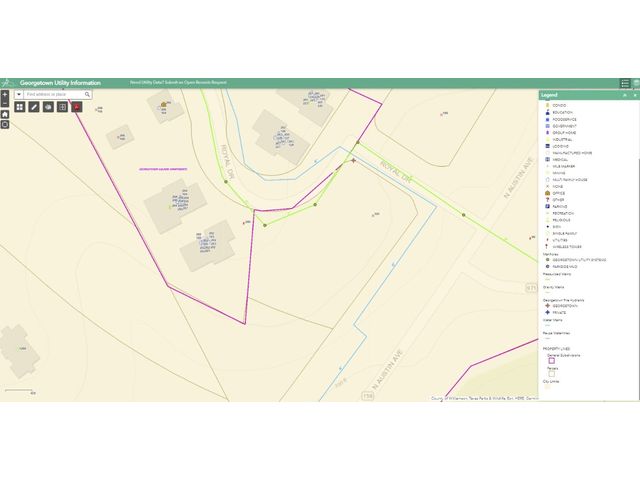Click the red highlighted toolbar widget
The image size is (640, 480).
point(76,106)
